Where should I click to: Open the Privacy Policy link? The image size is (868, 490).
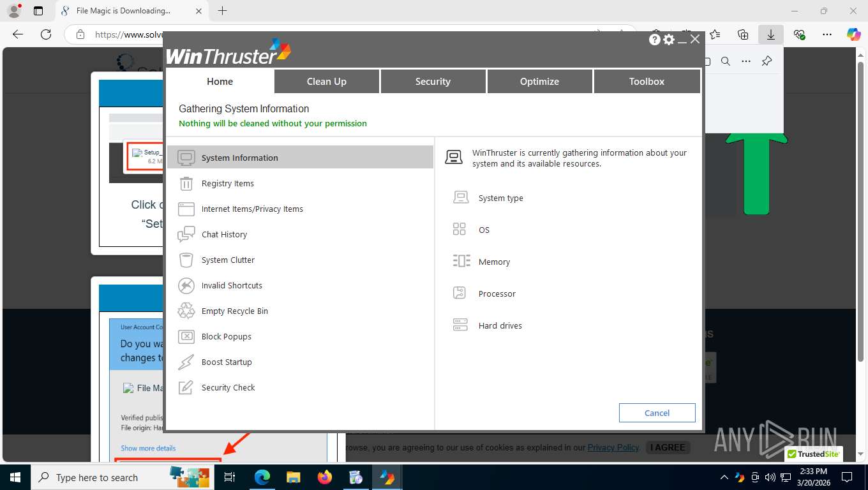pos(613,447)
